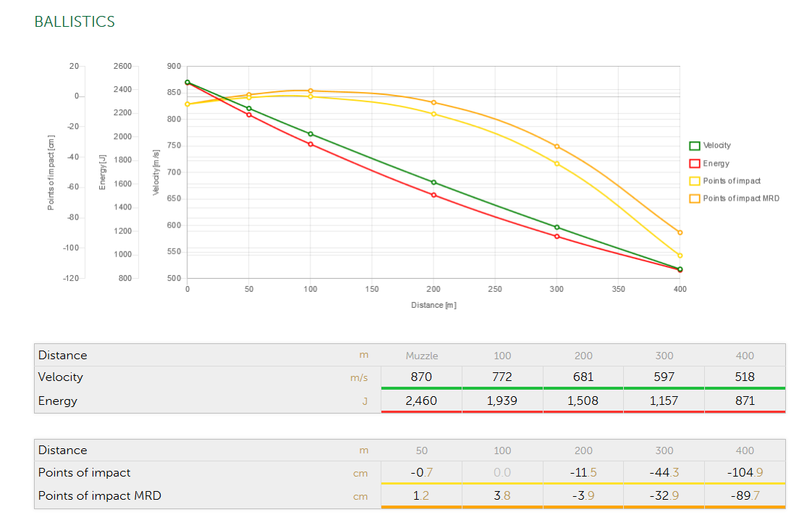Click the Points of impact MRD row label

pos(100,495)
